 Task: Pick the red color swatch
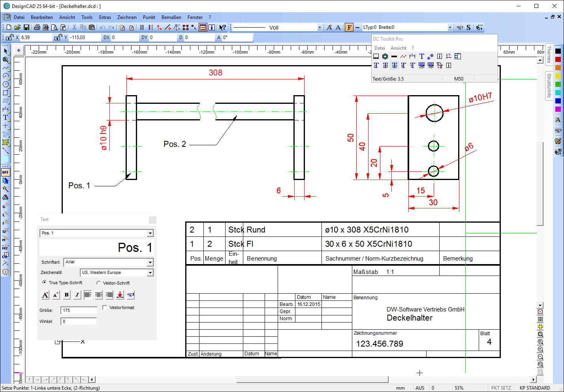[x=558, y=59]
